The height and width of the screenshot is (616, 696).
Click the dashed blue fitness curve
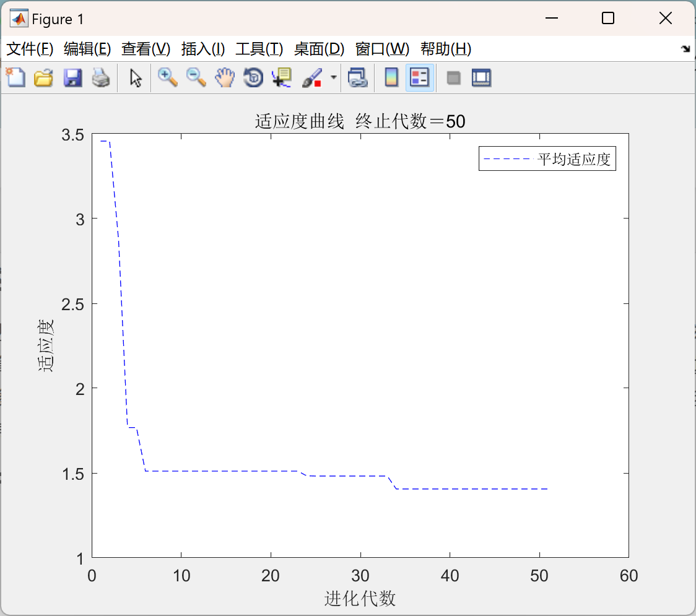click(x=222, y=471)
